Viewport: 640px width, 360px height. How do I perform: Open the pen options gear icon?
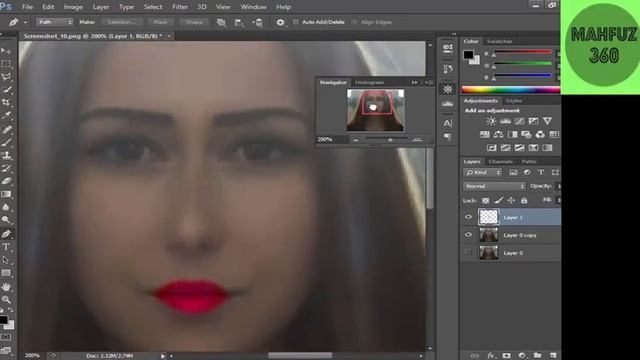coord(280,22)
